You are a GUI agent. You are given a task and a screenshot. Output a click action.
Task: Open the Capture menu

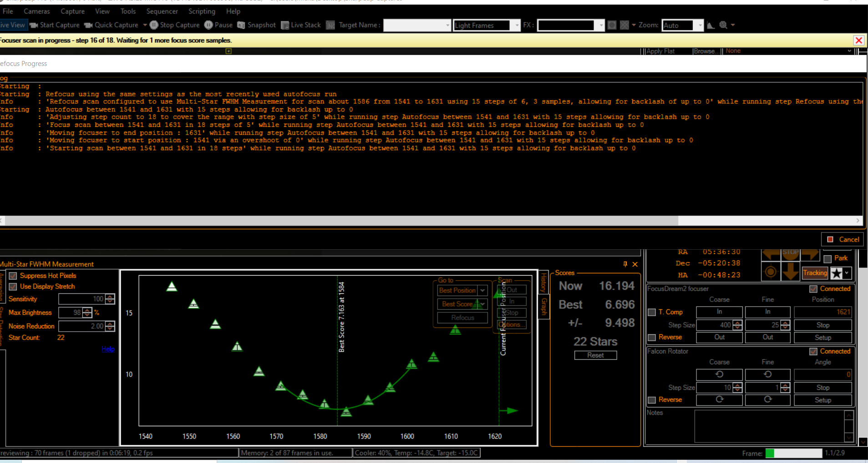click(72, 11)
